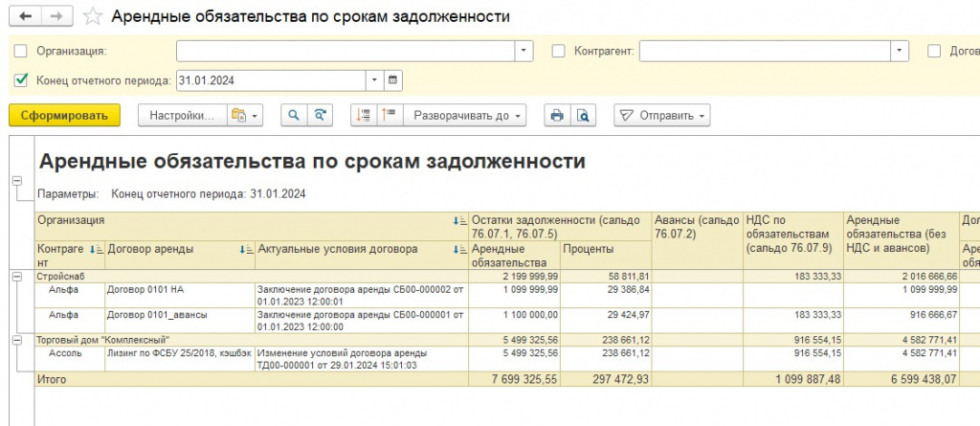Open print preview icon
This screenshot has height=426, width=980.
point(583,115)
